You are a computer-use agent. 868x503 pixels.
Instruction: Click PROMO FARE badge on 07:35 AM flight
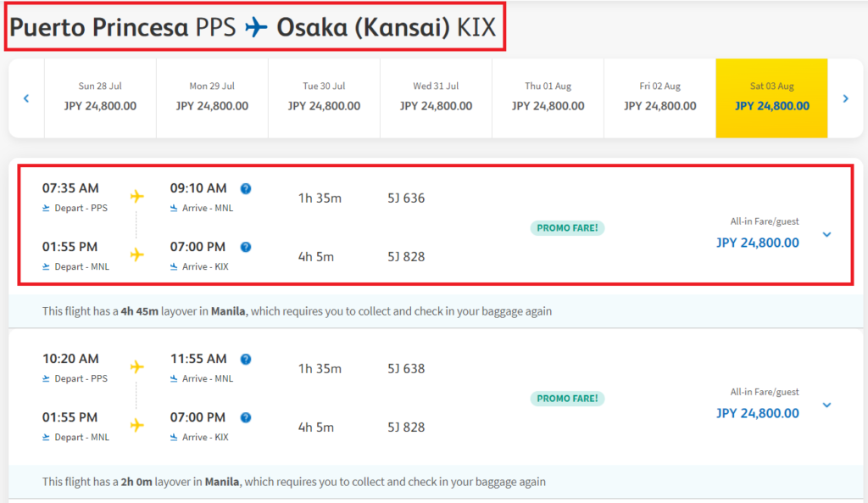coord(567,227)
